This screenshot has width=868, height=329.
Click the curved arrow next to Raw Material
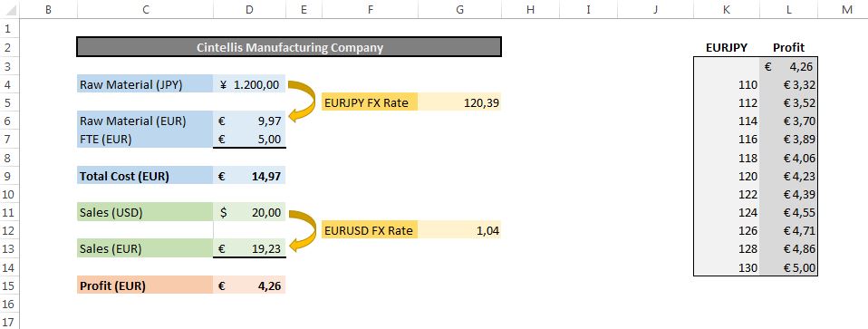(x=302, y=102)
